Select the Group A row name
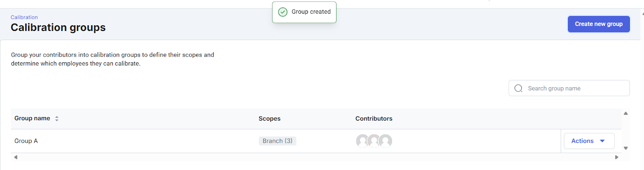Viewport: 644px width, 170px height. 26,141
